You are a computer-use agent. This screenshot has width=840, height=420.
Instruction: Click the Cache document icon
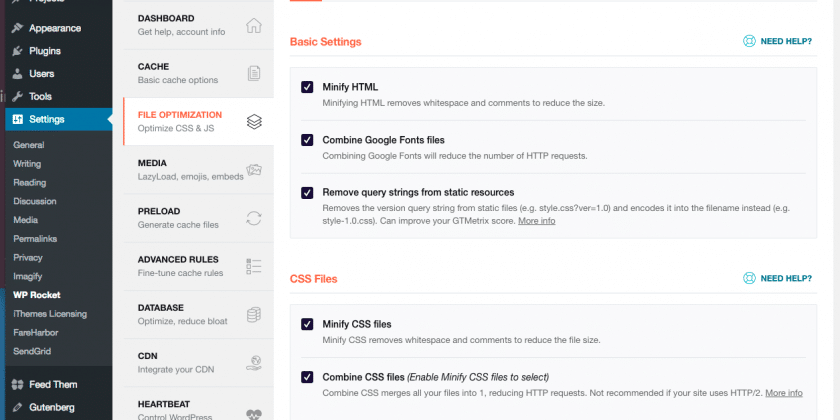(x=254, y=73)
